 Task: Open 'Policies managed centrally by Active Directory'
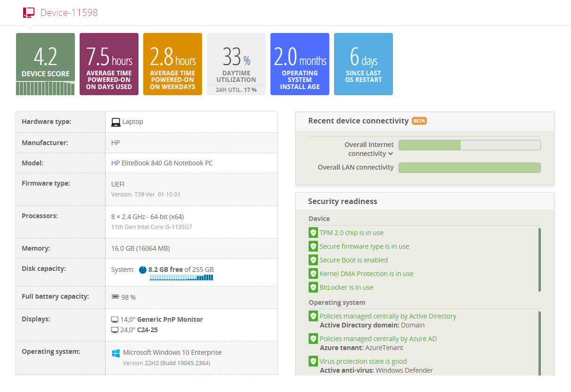coord(388,316)
